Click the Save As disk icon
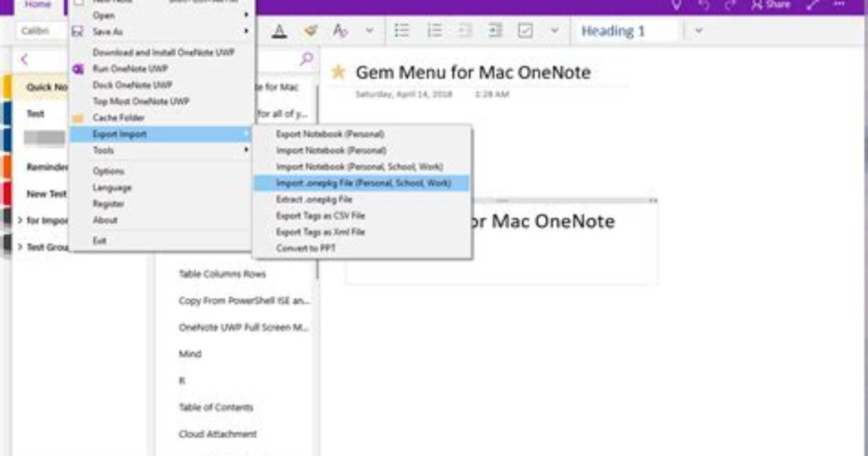The width and height of the screenshot is (868, 456). [x=78, y=31]
